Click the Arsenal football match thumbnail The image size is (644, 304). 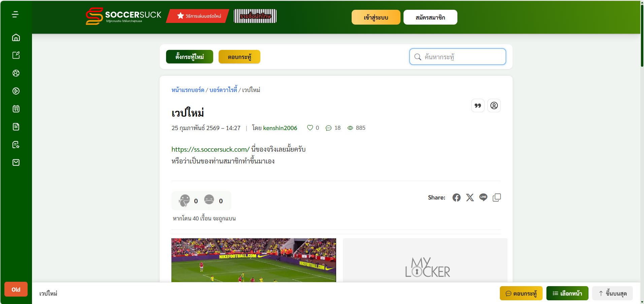pos(254,260)
